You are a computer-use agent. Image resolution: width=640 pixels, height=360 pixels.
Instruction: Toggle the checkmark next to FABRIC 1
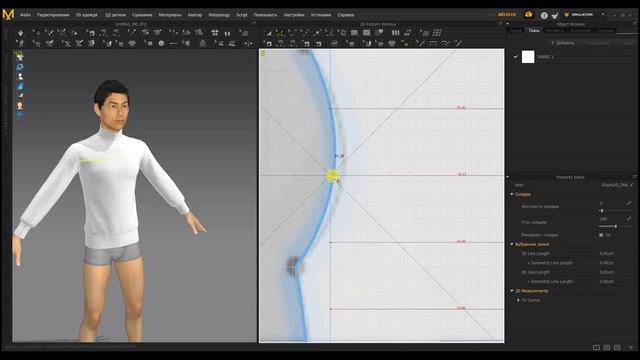coord(516,57)
